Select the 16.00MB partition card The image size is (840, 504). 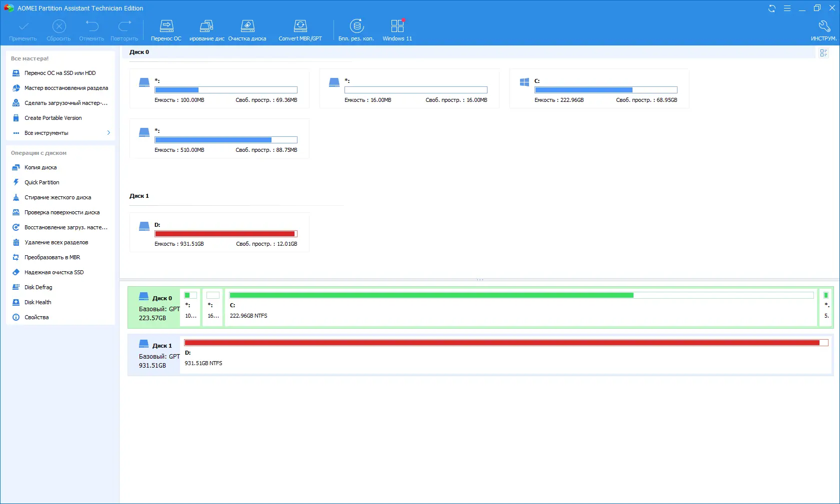tap(409, 88)
